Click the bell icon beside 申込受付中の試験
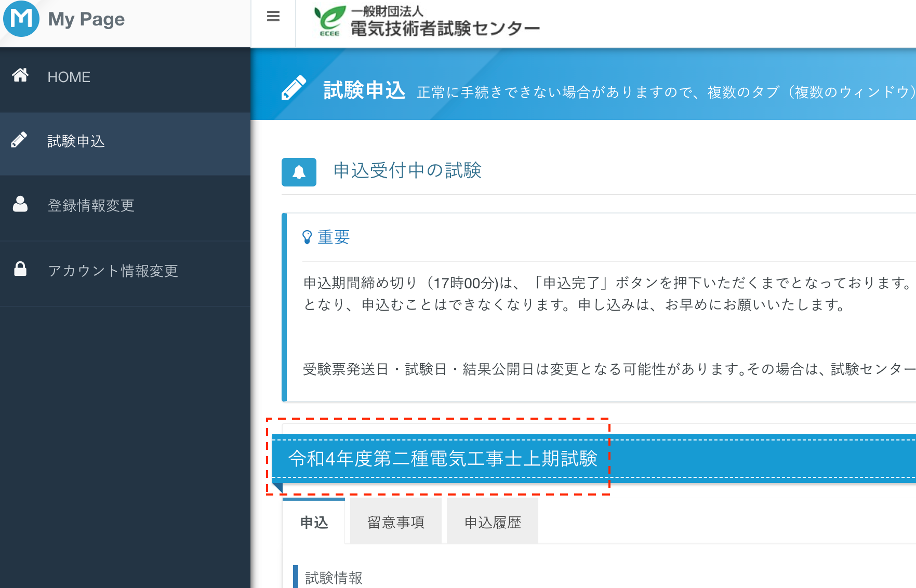The width and height of the screenshot is (916, 588). [299, 172]
